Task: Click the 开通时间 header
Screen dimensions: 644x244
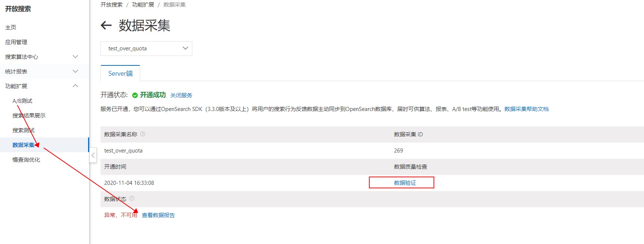Action: [115, 167]
